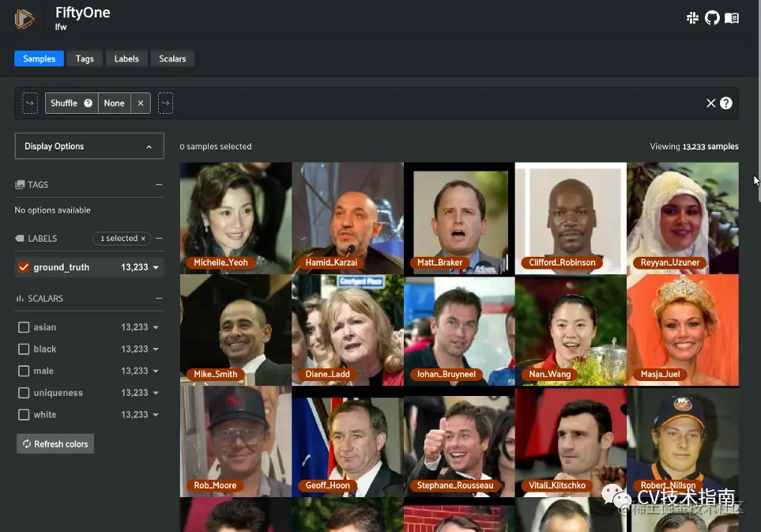Viewport: 761px width, 532px height.
Task: Open the Michelle_Yeoh sample image
Action: pos(235,218)
